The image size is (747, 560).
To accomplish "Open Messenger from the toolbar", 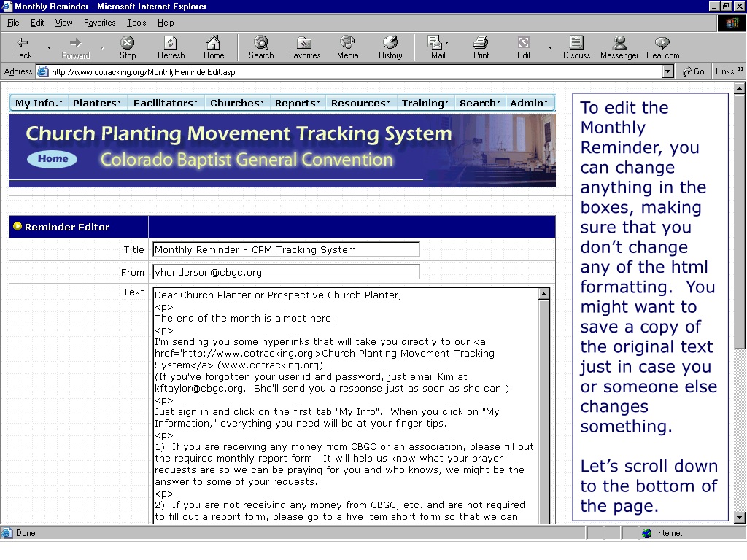I will 619,47.
